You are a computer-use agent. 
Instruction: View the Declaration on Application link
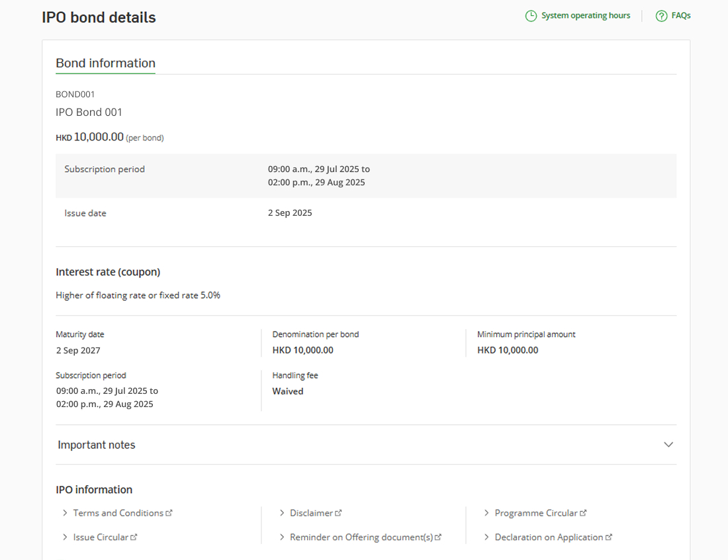point(549,537)
